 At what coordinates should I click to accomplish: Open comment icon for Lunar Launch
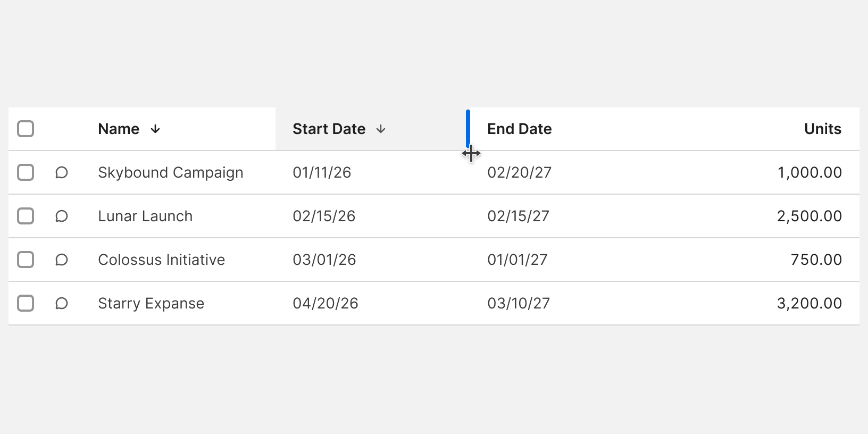pos(62,216)
